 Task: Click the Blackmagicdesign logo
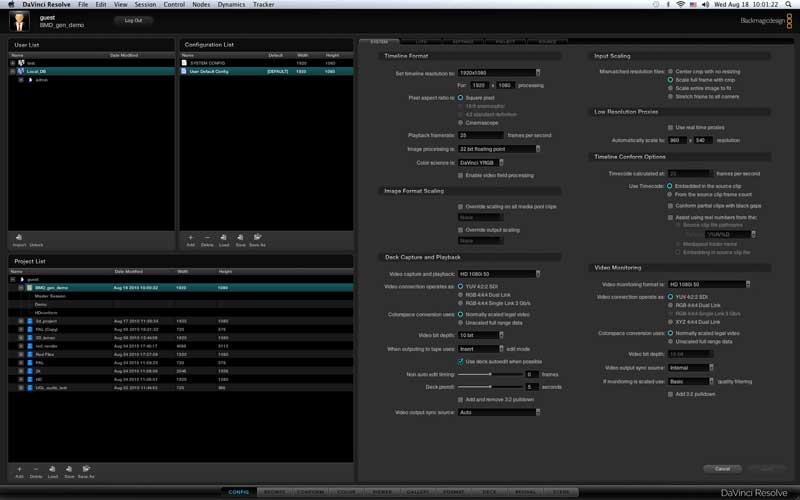click(766, 21)
